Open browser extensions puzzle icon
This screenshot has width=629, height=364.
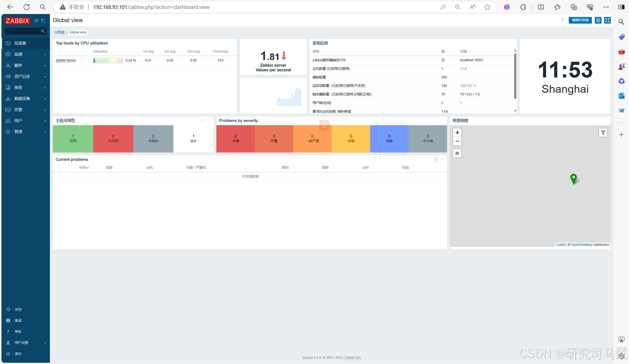(x=523, y=7)
